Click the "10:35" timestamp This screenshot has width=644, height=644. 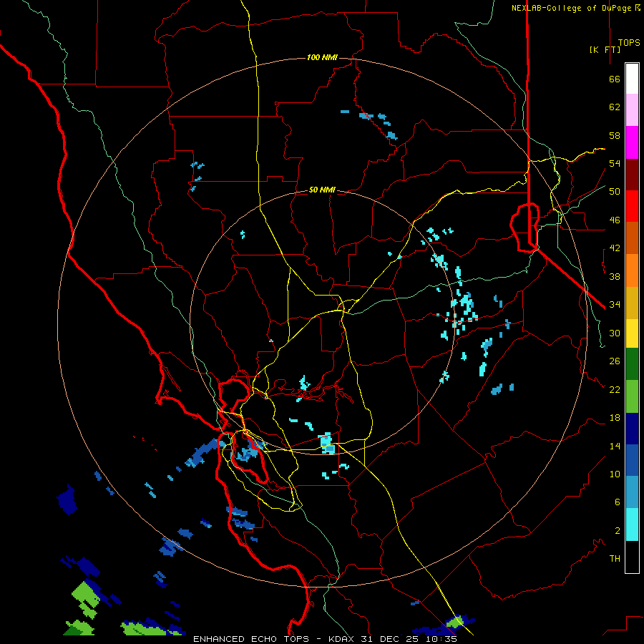440,639
